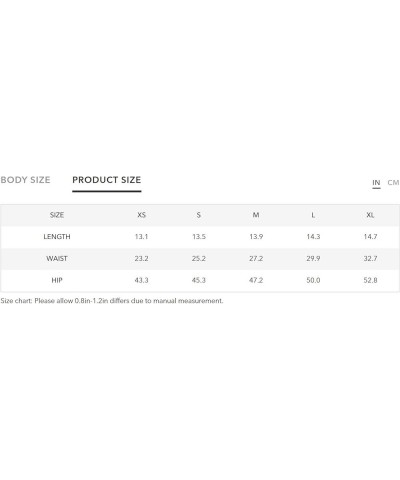Click the L hip value 50.0
Image resolution: width=400 pixels, height=480 pixels.
(313, 280)
